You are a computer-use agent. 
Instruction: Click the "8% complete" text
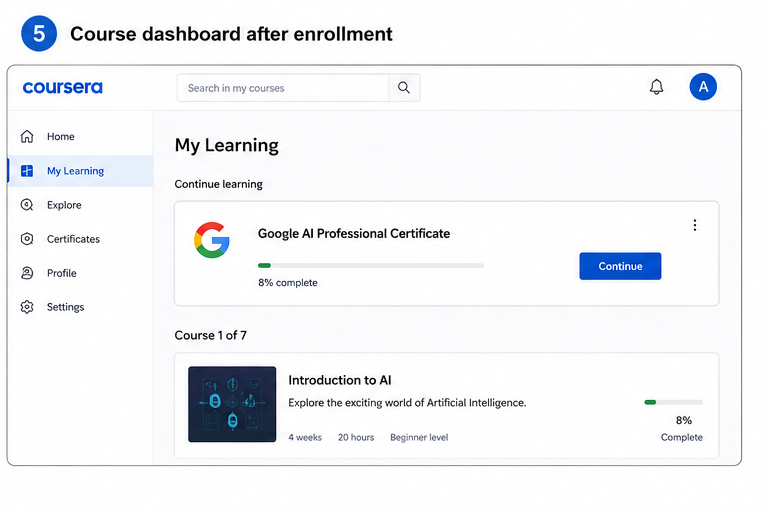288,283
